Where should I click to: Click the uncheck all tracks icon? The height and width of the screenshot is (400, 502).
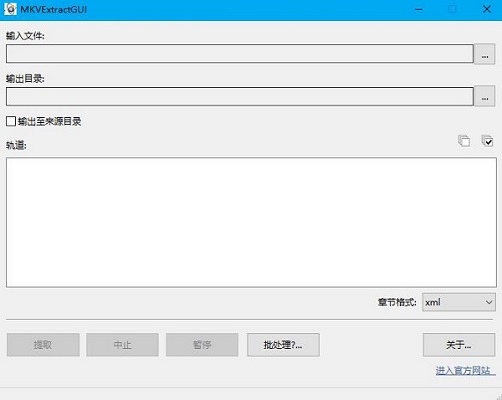pyautogui.click(x=464, y=141)
